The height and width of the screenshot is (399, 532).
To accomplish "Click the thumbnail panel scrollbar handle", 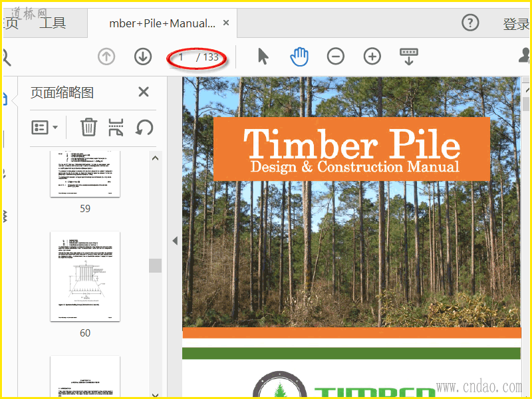I will [155, 265].
